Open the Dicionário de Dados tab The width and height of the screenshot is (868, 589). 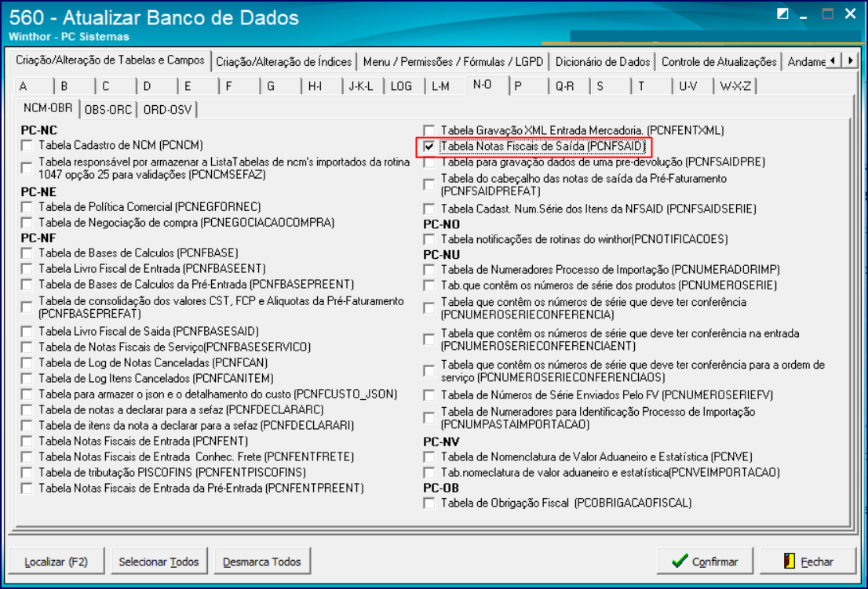[602, 62]
